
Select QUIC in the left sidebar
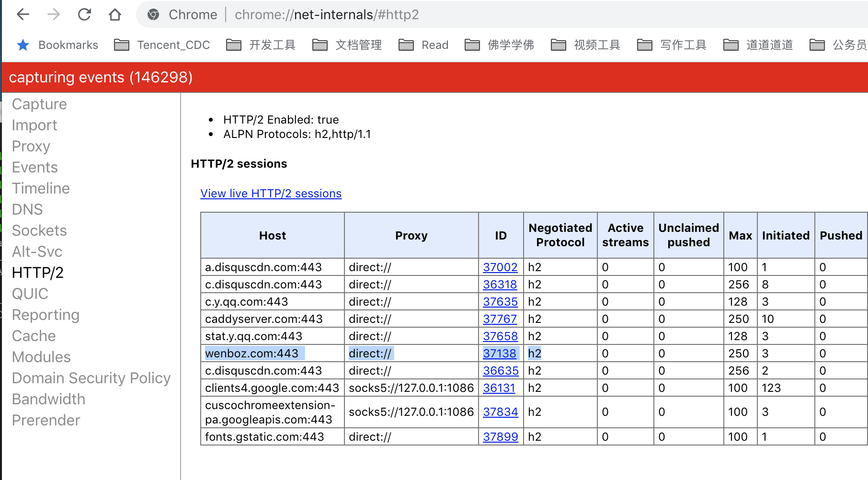30,294
